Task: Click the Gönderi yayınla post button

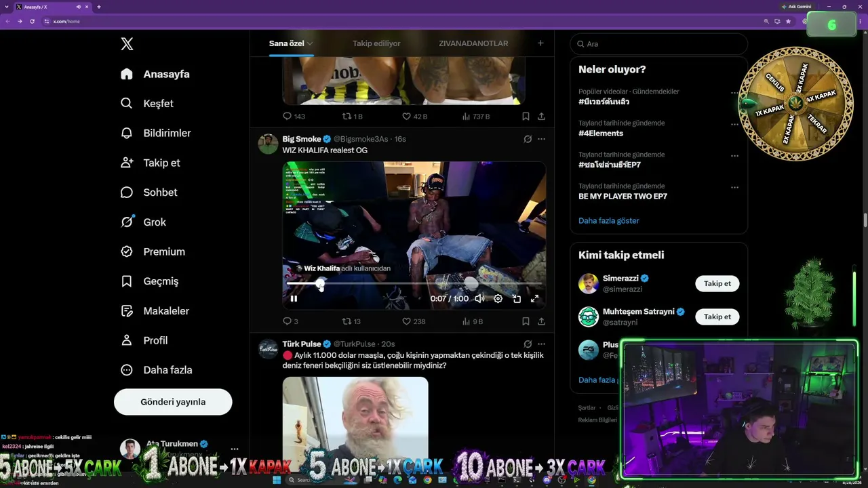Action: coord(173,402)
